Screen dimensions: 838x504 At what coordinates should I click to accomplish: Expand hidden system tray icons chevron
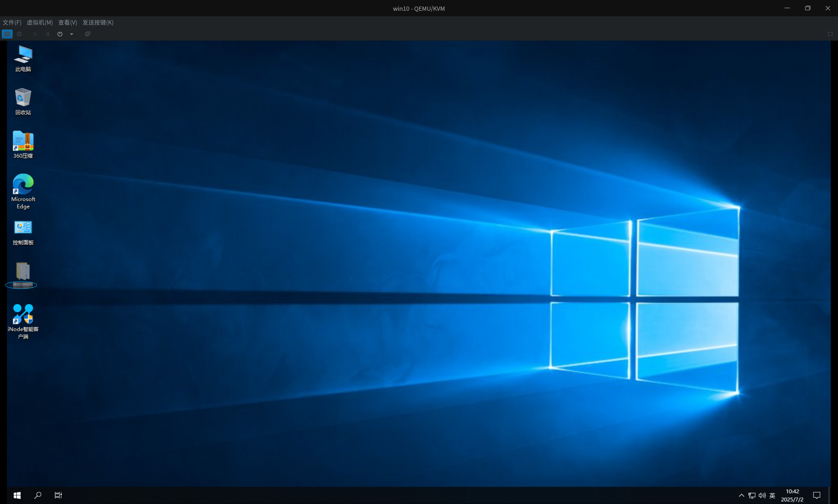click(741, 495)
